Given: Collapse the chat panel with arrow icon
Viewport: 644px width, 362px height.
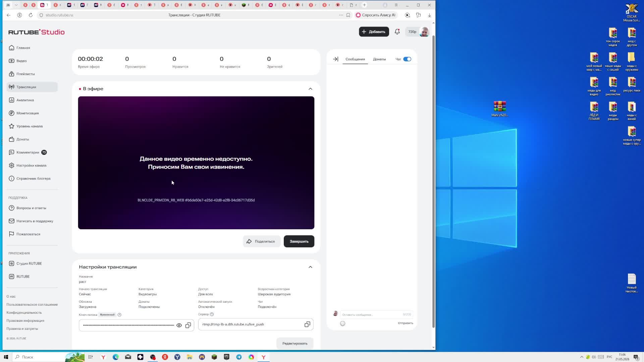Looking at the screenshot, I should click(x=335, y=59).
